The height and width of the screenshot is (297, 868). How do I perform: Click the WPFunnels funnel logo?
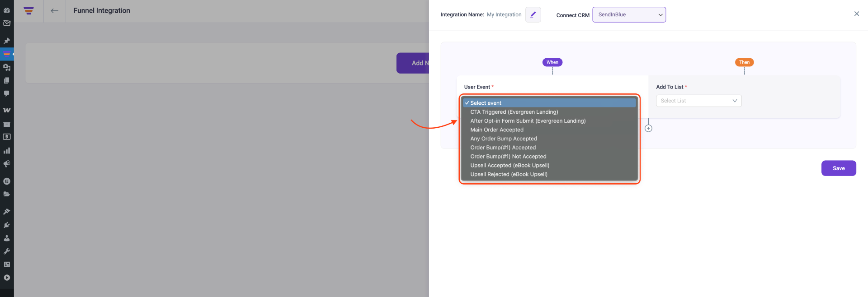29,11
